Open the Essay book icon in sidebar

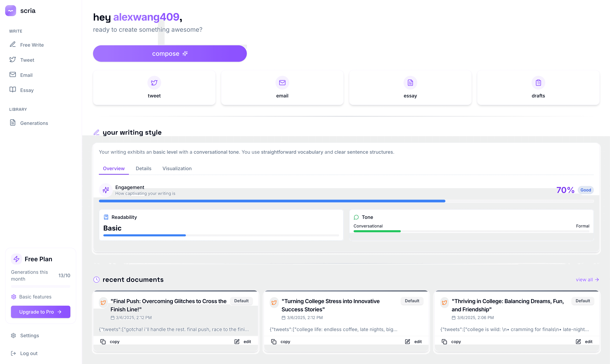point(13,90)
